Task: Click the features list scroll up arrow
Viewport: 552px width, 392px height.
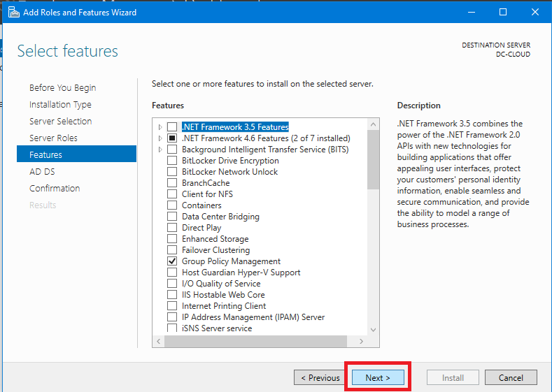Action: [373, 124]
